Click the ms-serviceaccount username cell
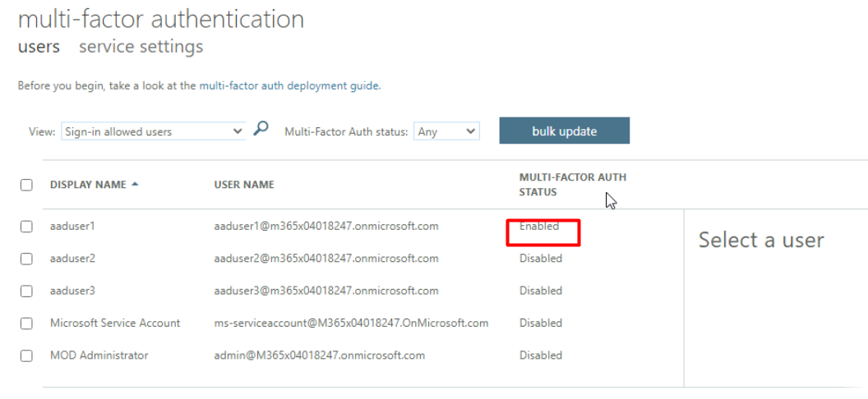 [x=351, y=323]
